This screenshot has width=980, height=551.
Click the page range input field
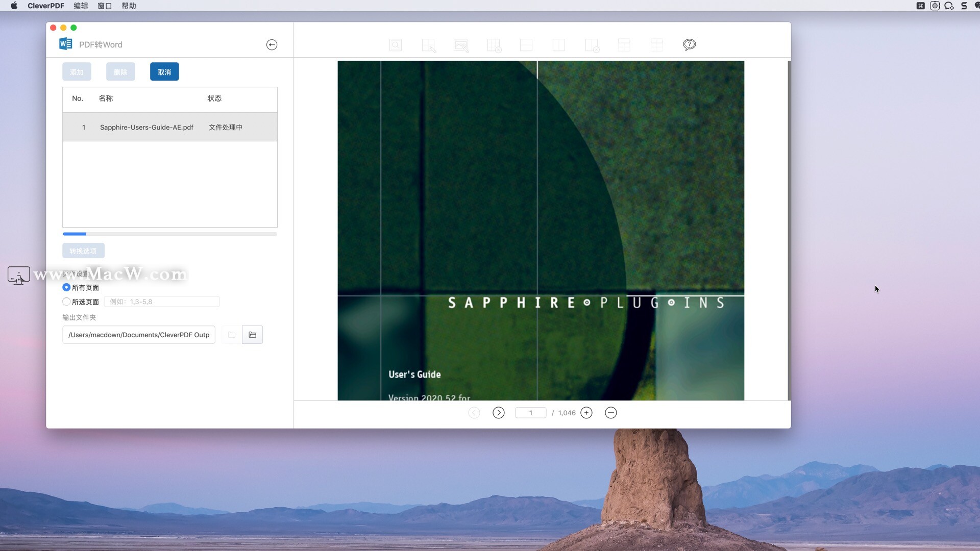[162, 302]
